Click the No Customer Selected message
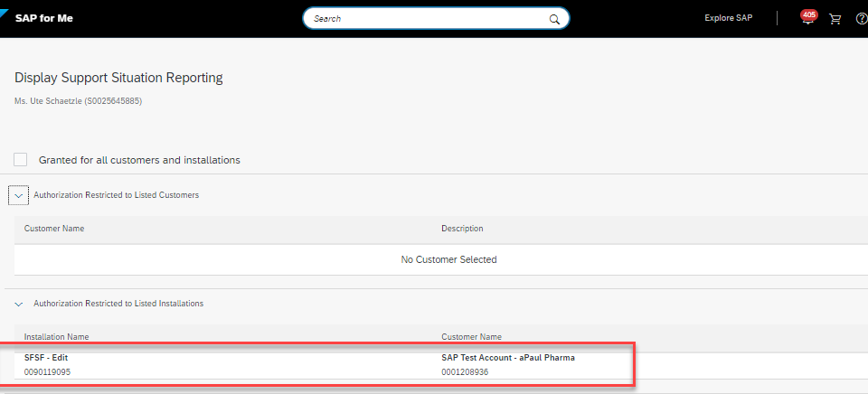This screenshot has width=868, height=394. pos(449,259)
